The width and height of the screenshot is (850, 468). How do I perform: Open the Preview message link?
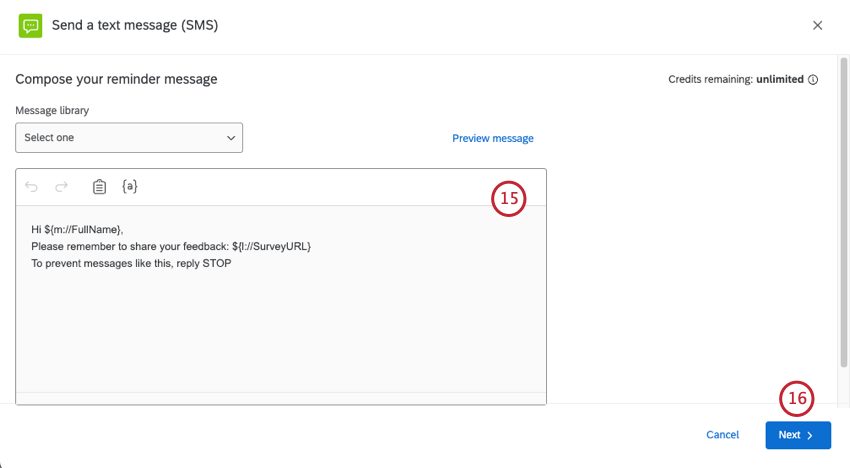pyautogui.click(x=492, y=138)
